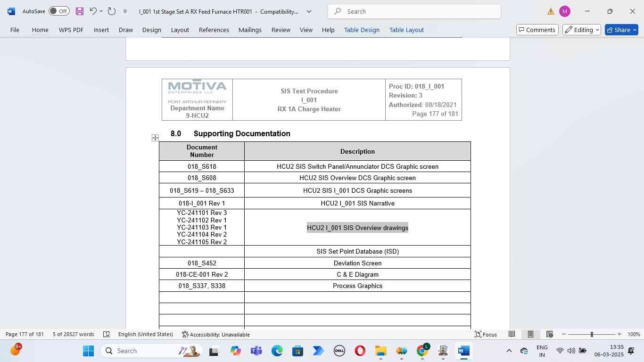Open the View tab
The image size is (644, 362).
[x=306, y=30]
